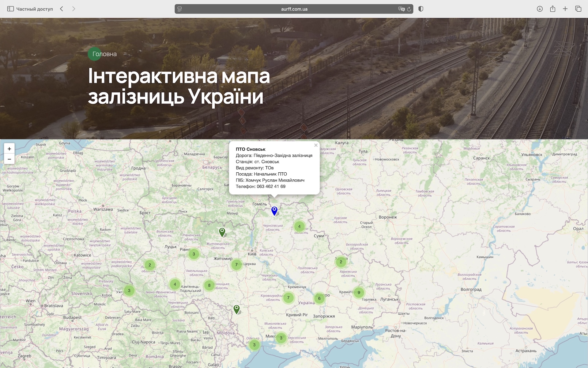588x368 pixels.
Task: Click the green marker north of Moldova
Action: click(236, 309)
